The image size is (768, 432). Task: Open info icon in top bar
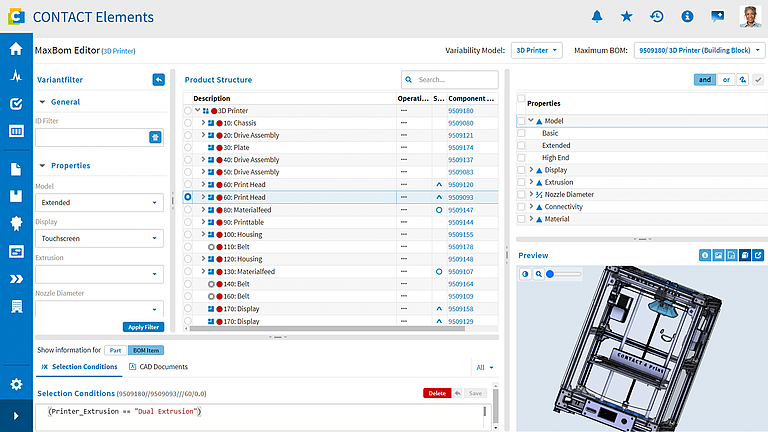point(687,17)
